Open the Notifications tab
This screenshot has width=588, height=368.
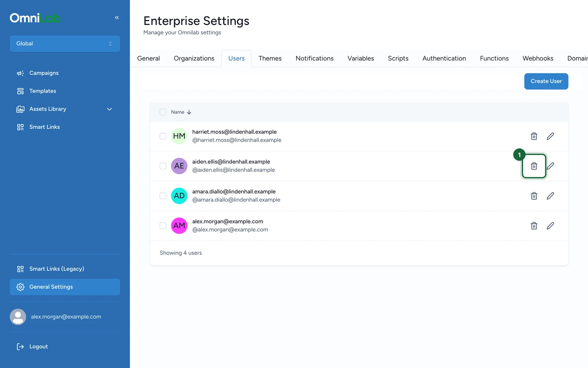pos(315,59)
